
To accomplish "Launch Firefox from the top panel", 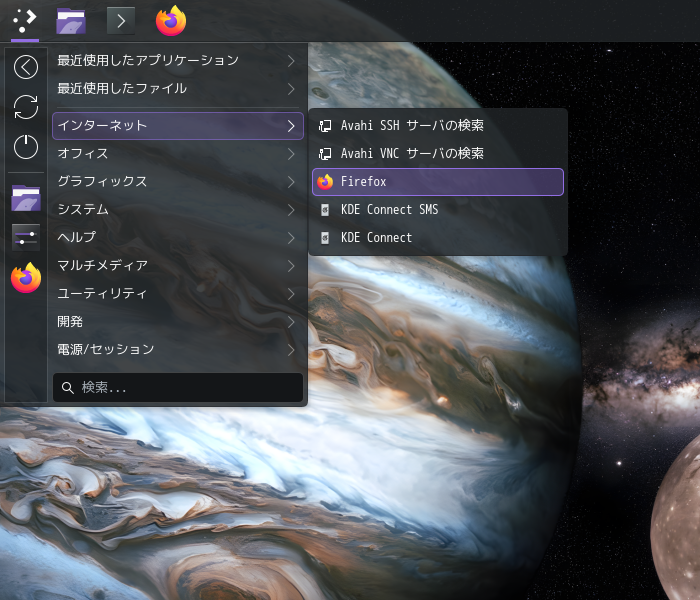I will tap(171, 21).
